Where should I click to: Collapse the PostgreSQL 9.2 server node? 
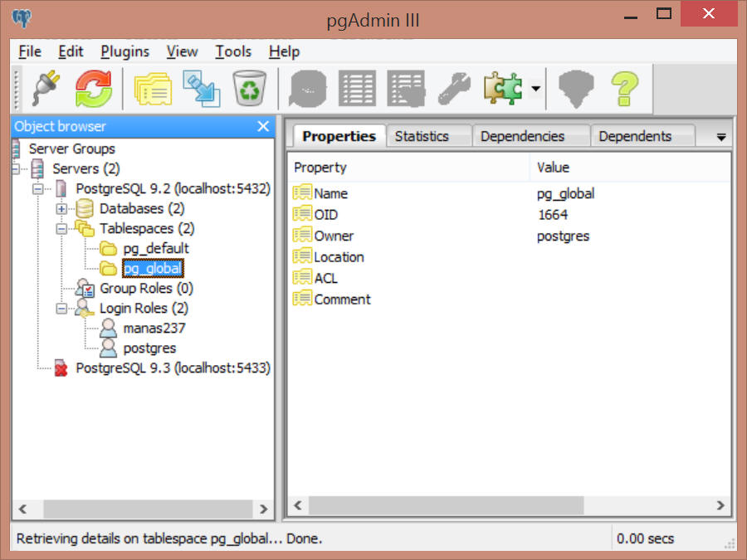[x=37, y=189]
